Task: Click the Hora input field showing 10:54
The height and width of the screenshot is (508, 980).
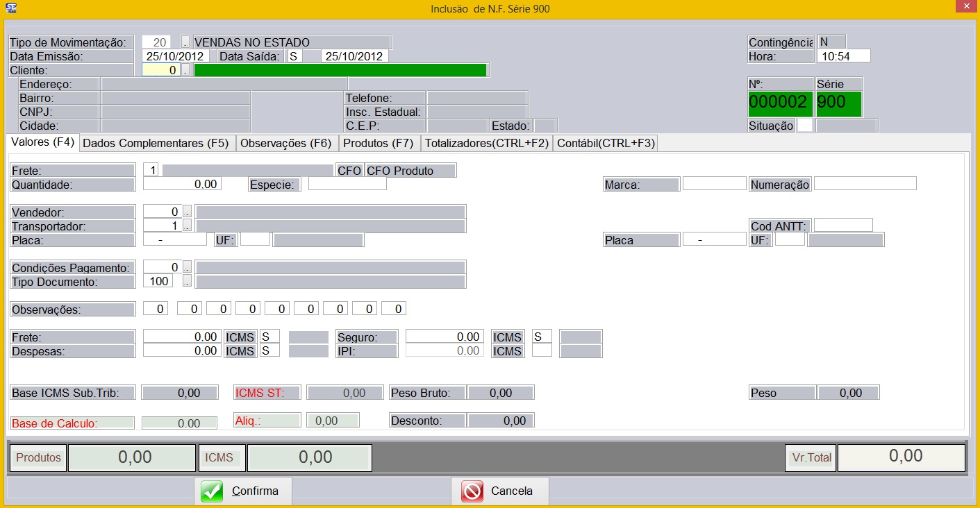Action: (x=843, y=56)
